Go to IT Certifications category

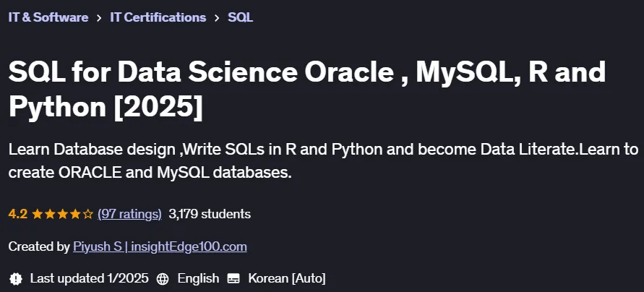(x=158, y=17)
